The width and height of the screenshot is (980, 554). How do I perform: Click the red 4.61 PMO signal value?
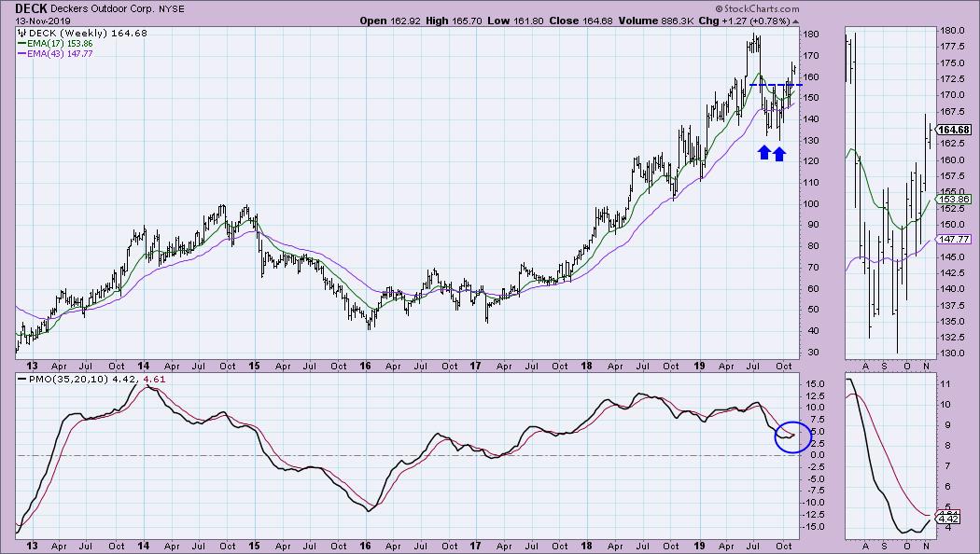(154, 379)
